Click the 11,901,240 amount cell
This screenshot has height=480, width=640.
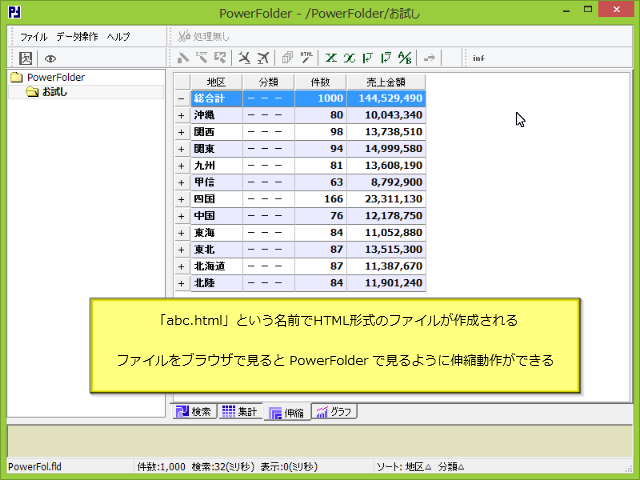(x=386, y=282)
